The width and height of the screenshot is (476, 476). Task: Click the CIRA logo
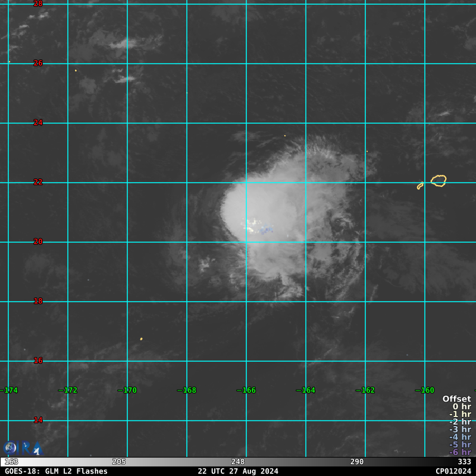pyautogui.click(x=23, y=449)
